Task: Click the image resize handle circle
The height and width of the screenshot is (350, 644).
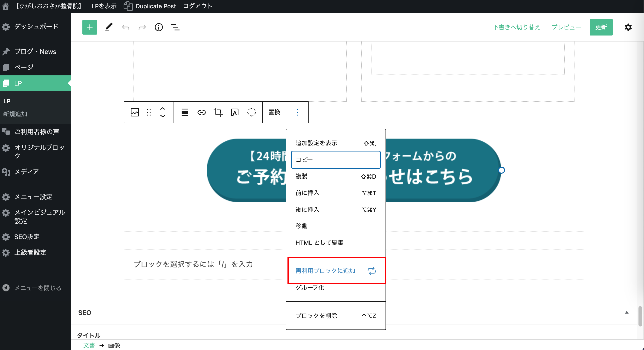Action: tap(501, 170)
